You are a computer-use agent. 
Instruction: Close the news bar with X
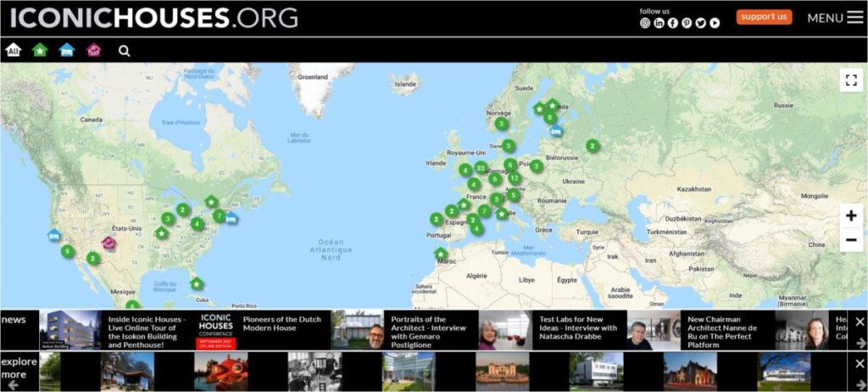(x=860, y=322)
